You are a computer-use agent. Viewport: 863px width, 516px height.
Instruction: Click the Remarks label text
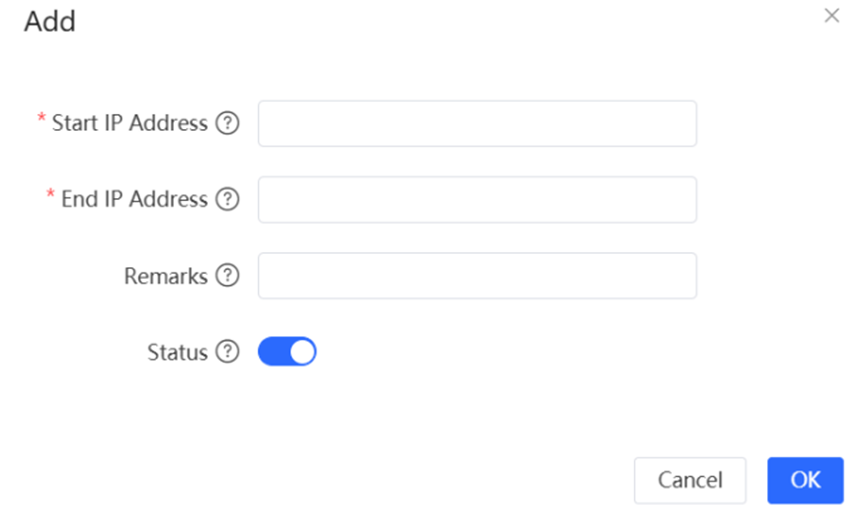[x=166, y=276]
